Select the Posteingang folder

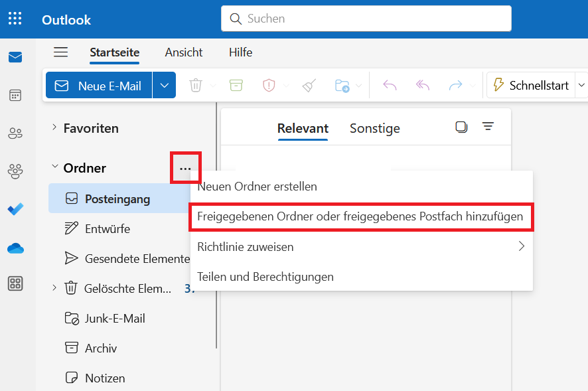(120, 198)
